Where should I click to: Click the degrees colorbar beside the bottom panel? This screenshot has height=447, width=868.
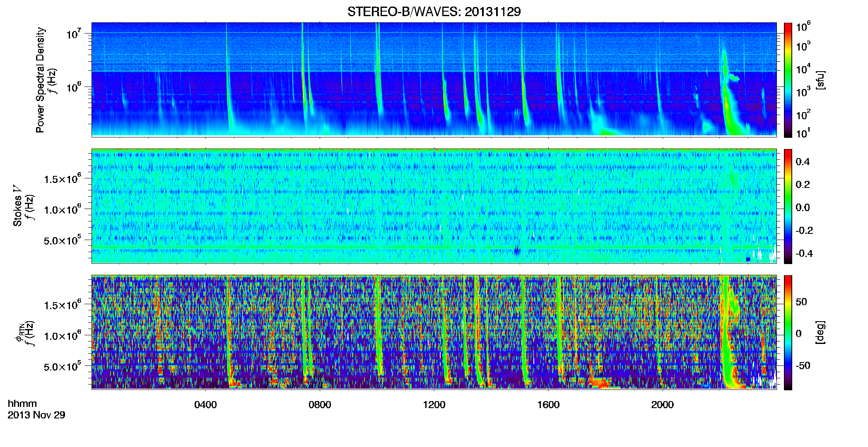click(788, 332)
